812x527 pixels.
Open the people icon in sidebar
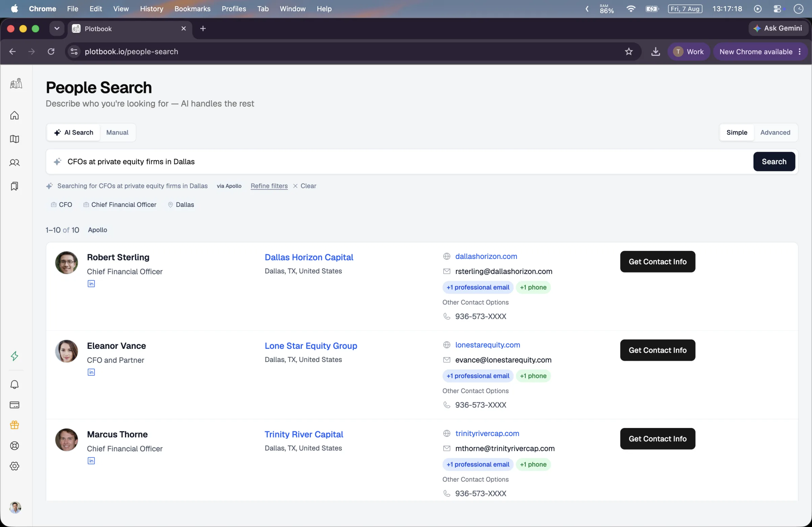click(14, 163)
